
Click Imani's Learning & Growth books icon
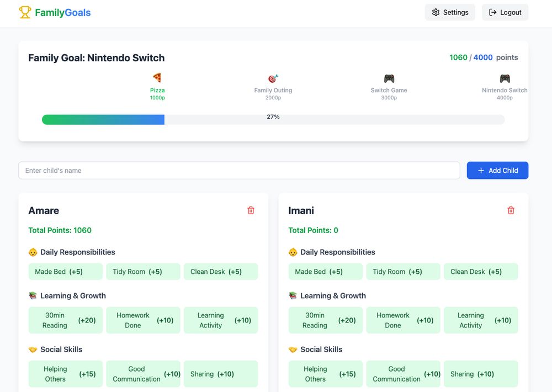[293, 296]
